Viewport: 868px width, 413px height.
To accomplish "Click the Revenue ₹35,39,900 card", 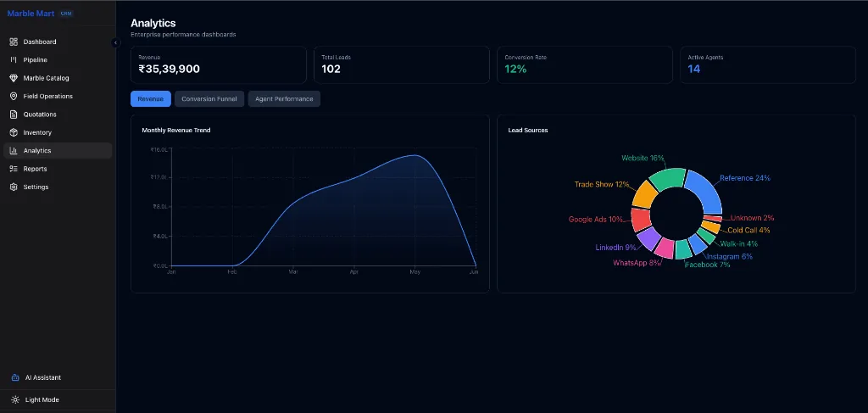I will tap(219, 64).
